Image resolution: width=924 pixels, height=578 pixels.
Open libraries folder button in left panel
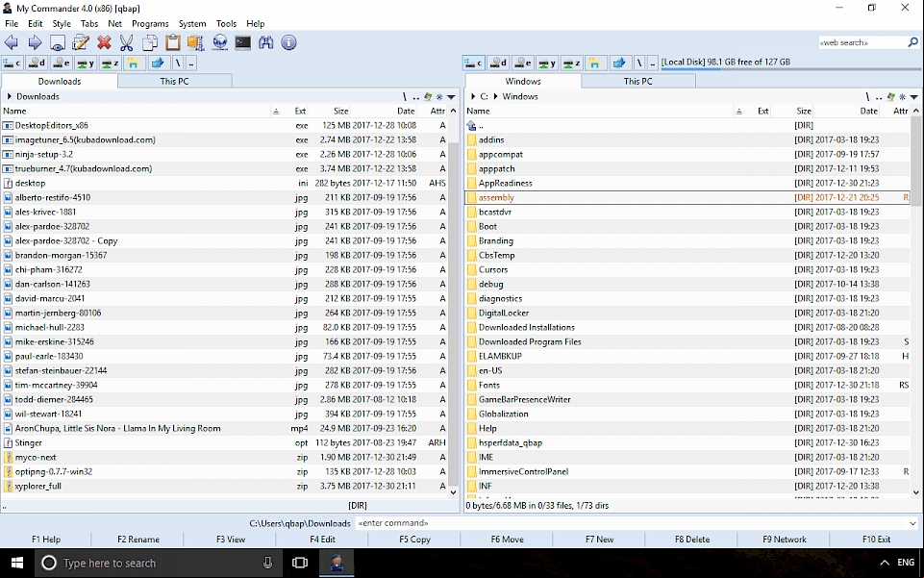tap(134, 63)
